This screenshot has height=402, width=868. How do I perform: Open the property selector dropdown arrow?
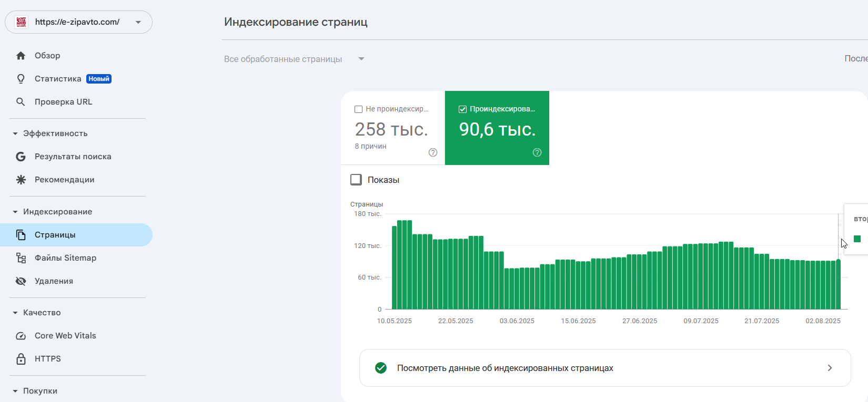coord(138,22)
